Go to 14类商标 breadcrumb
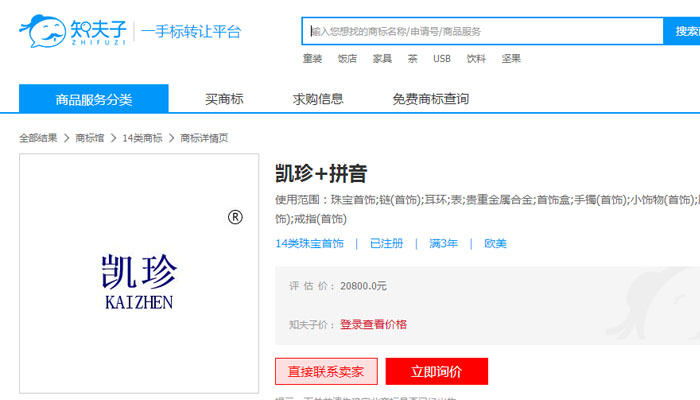Screen dimensions: 700x400 pos(142,138)
